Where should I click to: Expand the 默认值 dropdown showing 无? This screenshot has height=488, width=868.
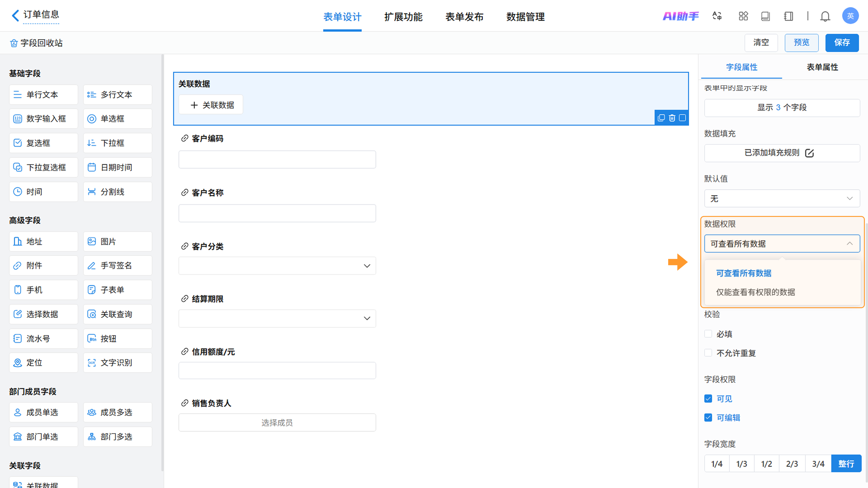click(782, 198)
